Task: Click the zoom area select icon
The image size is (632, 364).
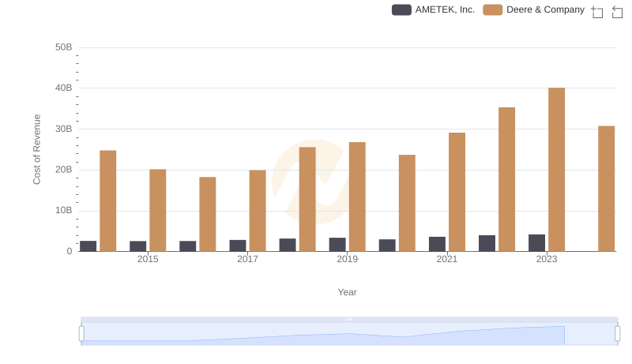Action: point(597,12)
